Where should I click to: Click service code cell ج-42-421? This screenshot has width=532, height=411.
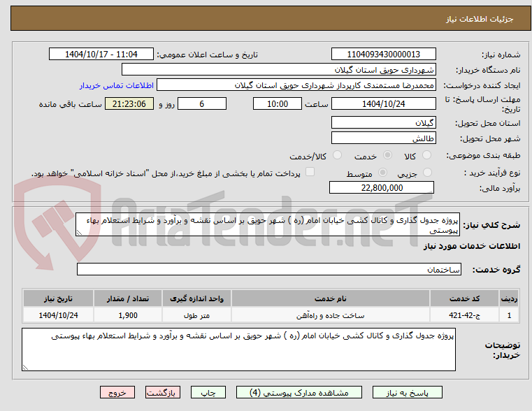pos(464,315)
